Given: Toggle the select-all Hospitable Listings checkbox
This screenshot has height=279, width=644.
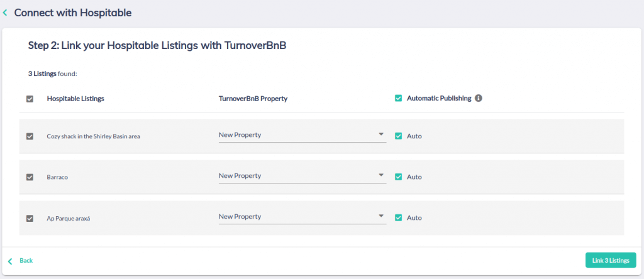Looking at the screenshot, I should pos(30,99).
